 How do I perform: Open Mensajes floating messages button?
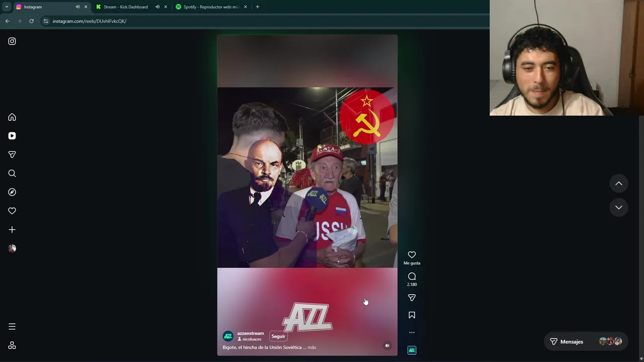(586, 341)
